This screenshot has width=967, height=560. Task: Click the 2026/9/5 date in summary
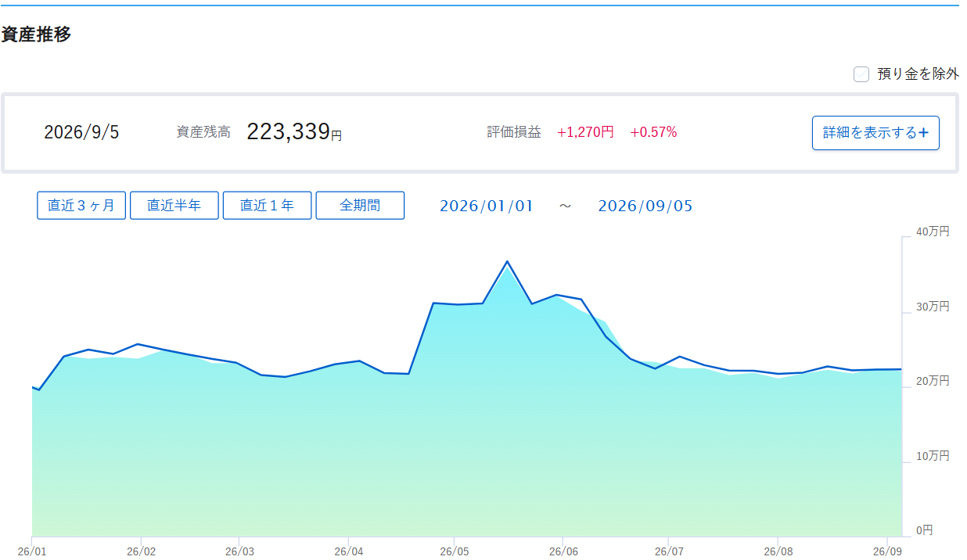point(81,132)
